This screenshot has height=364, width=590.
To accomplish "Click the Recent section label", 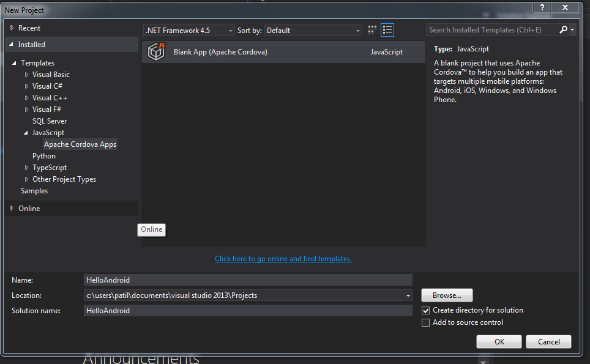I will point(29,28).
